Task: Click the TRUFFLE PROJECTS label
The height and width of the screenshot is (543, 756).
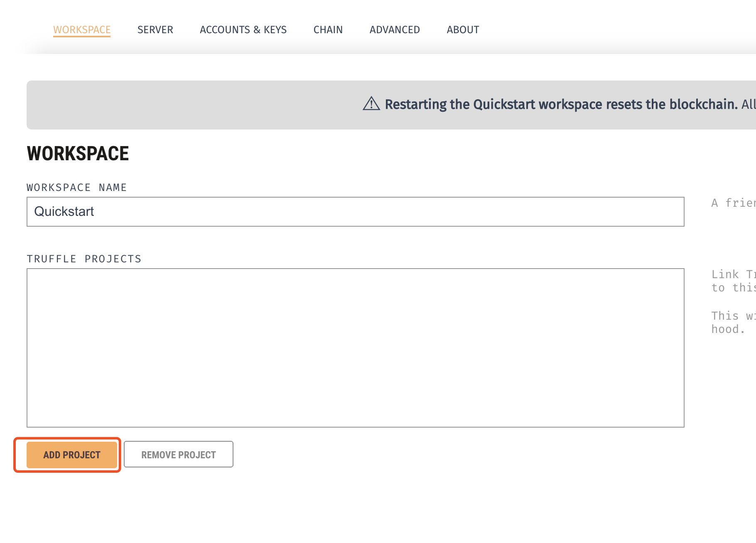Action: click(84, 258)
